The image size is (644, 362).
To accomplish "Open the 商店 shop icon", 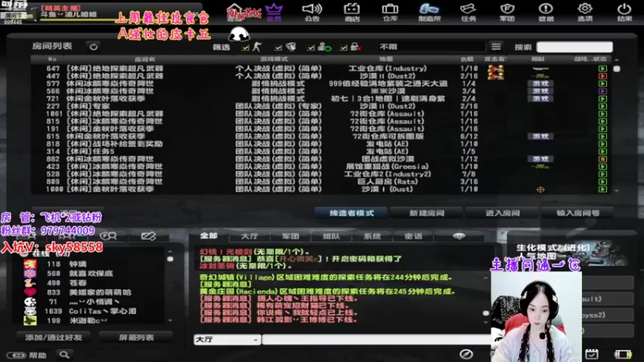I will [x=352, y=11].
